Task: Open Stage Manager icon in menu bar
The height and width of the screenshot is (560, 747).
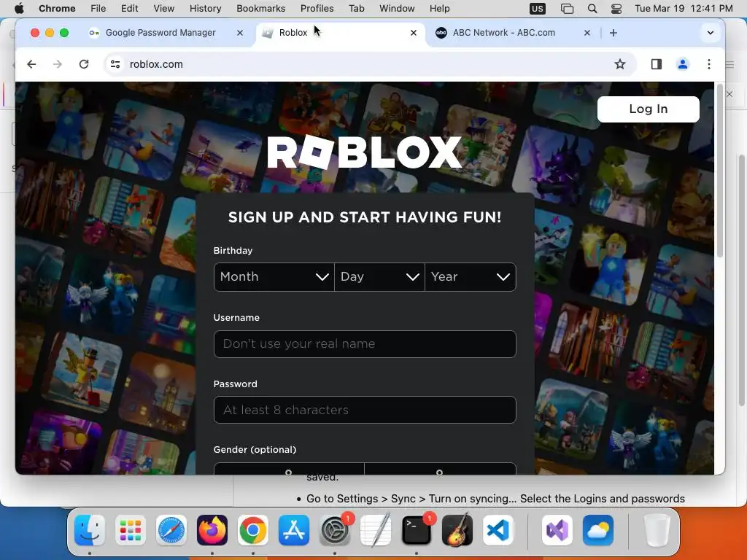Action: 567,8
